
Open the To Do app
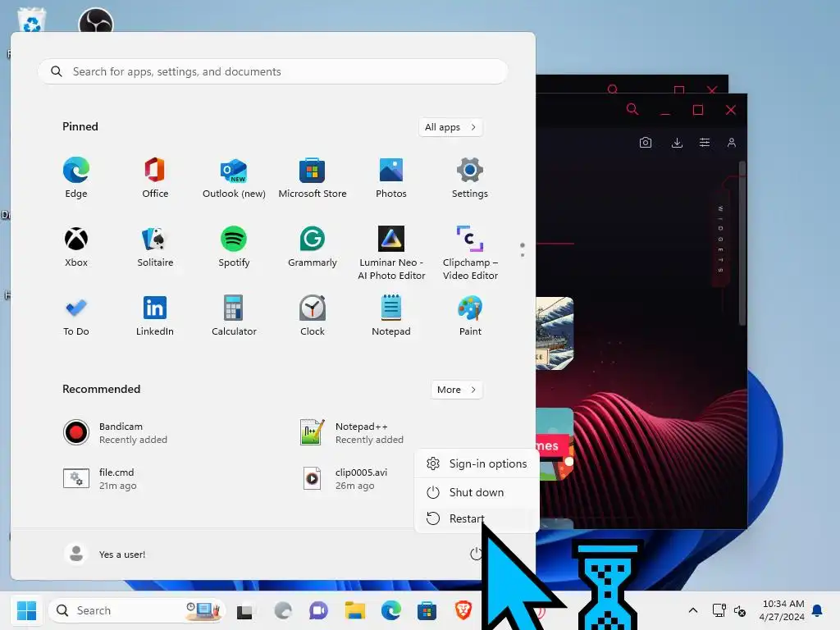(x=76, y=316)
